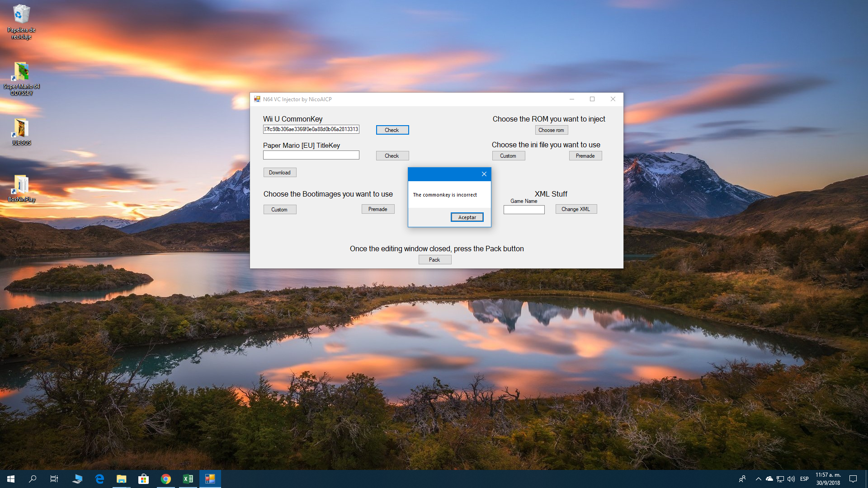This screenshot has height=488, width=868.
Task: Open OneDrive tray icon
Action: click(769, 479)
